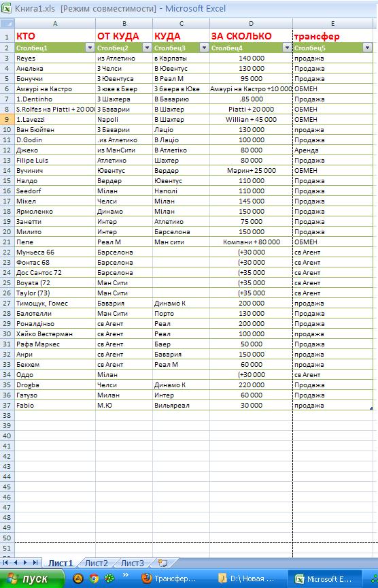Select the 'Роналдіньо' cell

(55, 324)
